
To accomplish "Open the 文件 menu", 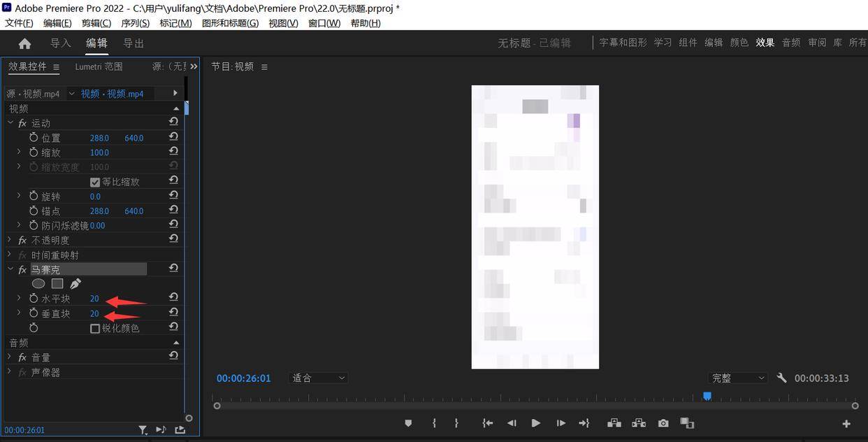I will tap(18, 22).
